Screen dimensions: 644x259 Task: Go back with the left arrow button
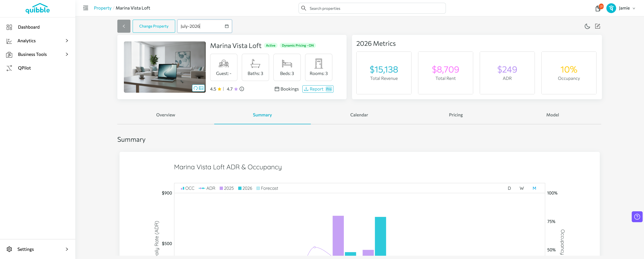[124, 26]
